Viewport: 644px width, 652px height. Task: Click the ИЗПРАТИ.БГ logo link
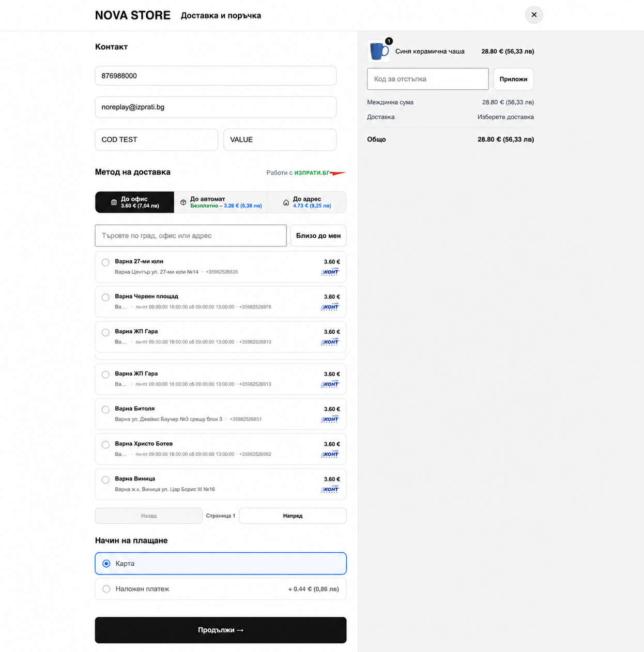[319, 173]
